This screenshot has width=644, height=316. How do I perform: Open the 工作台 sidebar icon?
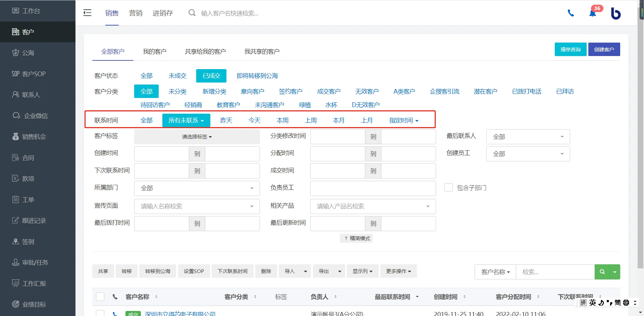(15, 11)
